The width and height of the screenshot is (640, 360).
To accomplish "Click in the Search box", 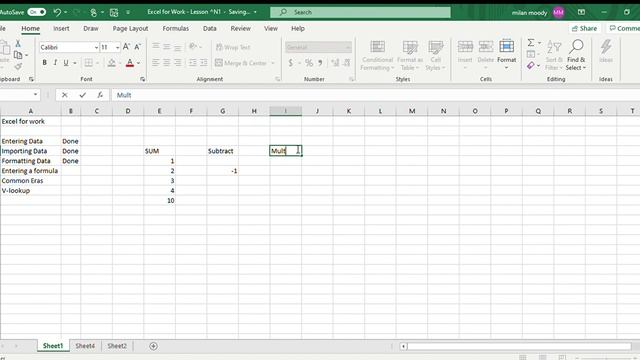I will 360,12.
